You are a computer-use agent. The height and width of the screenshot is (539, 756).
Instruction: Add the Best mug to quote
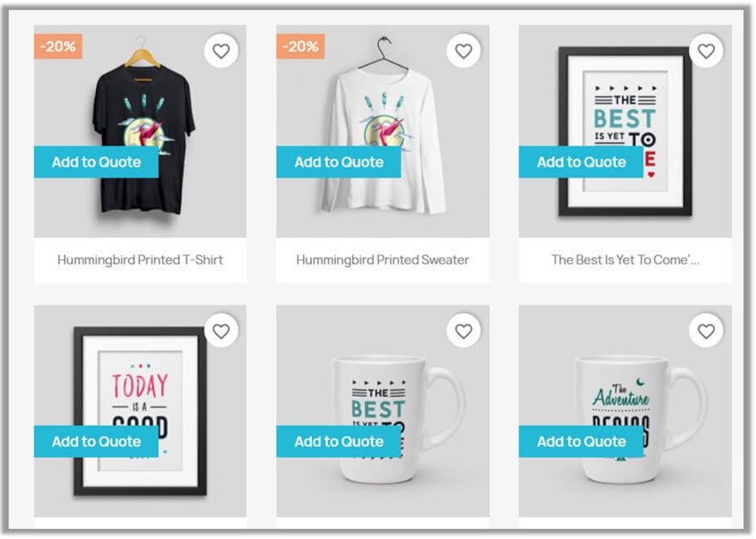click(x=339, y=441)
